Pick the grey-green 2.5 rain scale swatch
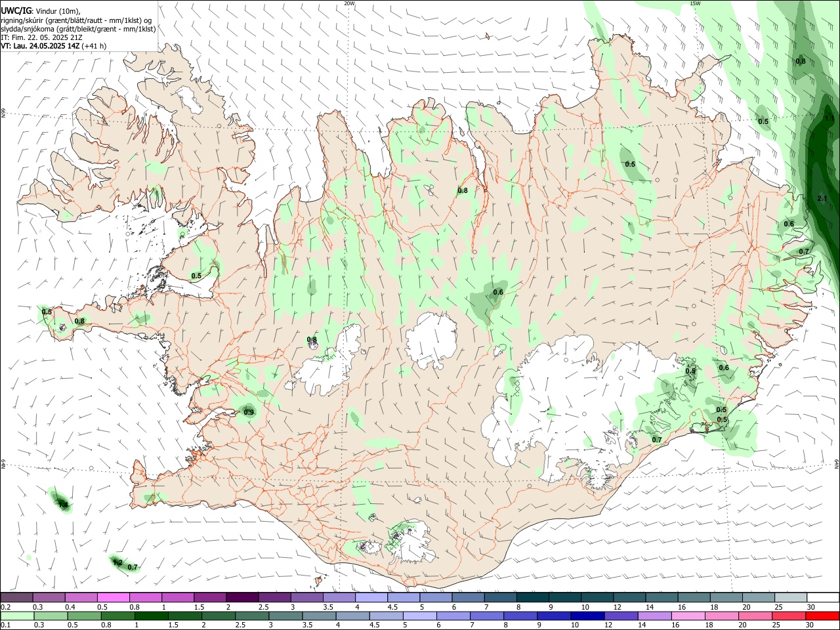Viewport: 840px width, 630px height. [x=252, y=616]
